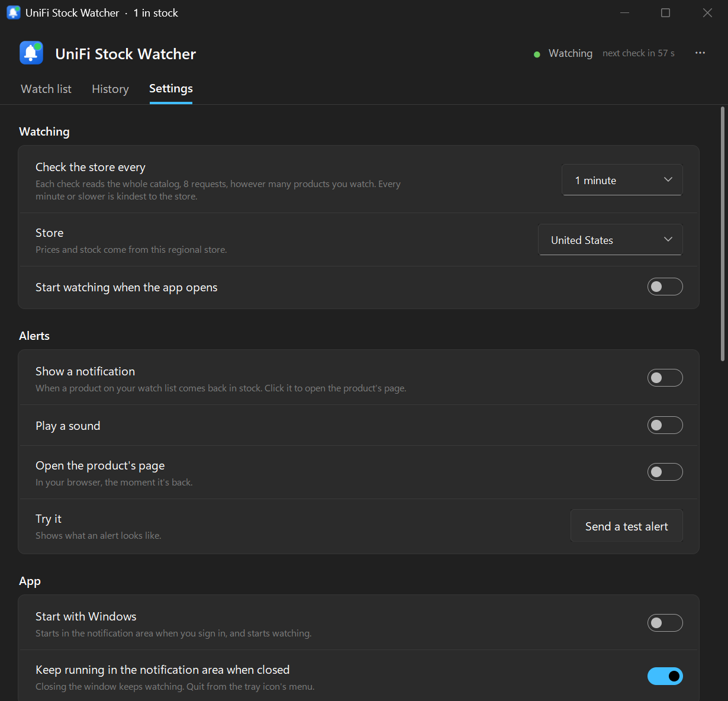Click the title bar app icon
The image size is (728, 701).
point(13,12)
